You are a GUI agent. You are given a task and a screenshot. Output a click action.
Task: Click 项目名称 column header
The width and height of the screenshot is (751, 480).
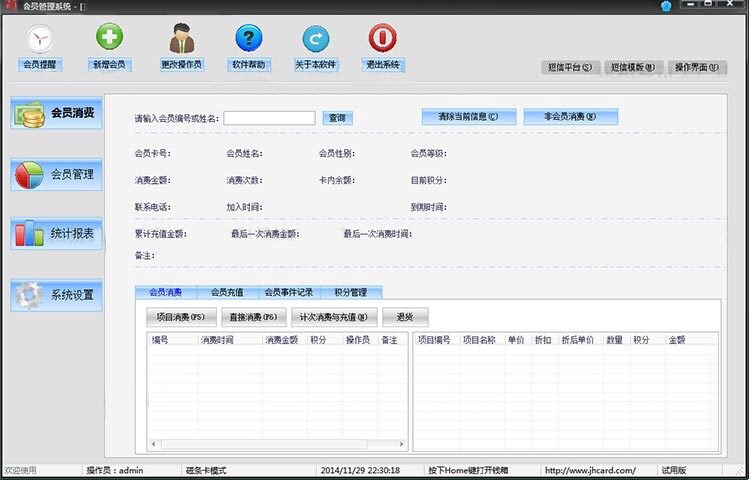(481, 340)
